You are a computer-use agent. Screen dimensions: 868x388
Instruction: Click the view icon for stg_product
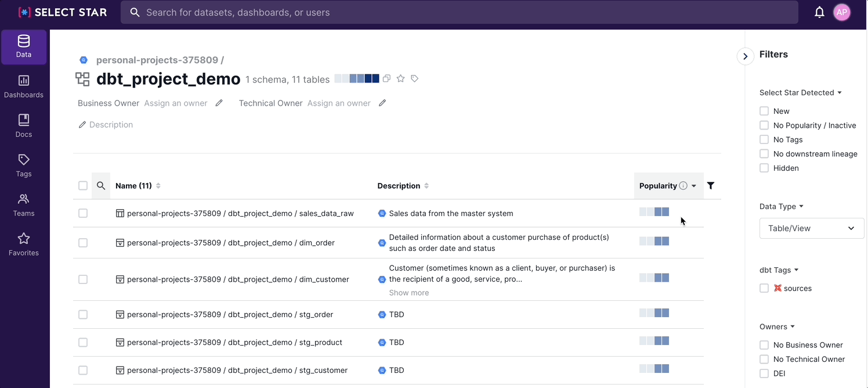(120, 342)
